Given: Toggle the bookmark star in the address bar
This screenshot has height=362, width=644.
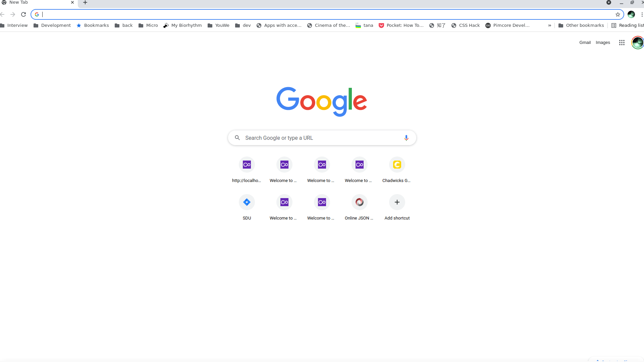Looking at the screenshot, I should coord(618,14).
